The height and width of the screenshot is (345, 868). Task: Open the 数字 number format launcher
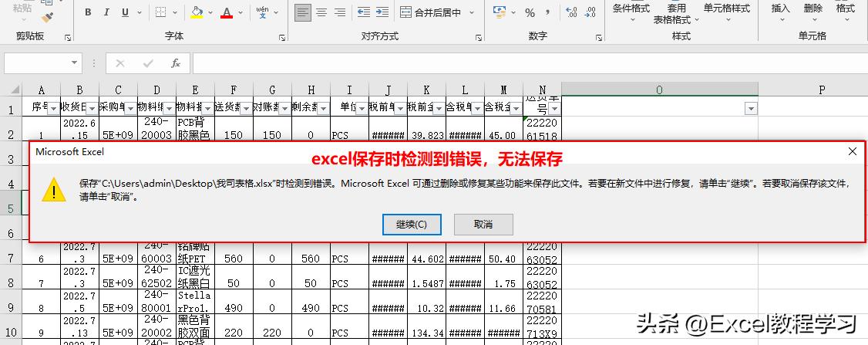598,37
